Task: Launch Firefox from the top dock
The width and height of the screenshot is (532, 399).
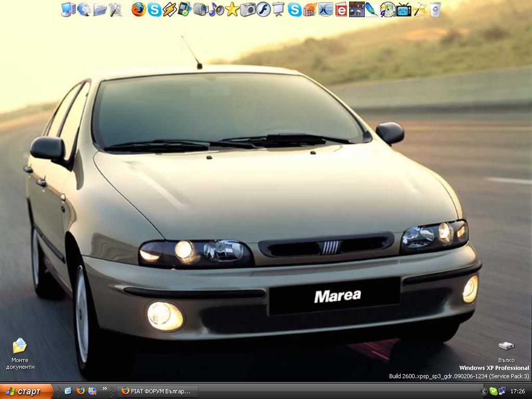Action: (138, 9)
